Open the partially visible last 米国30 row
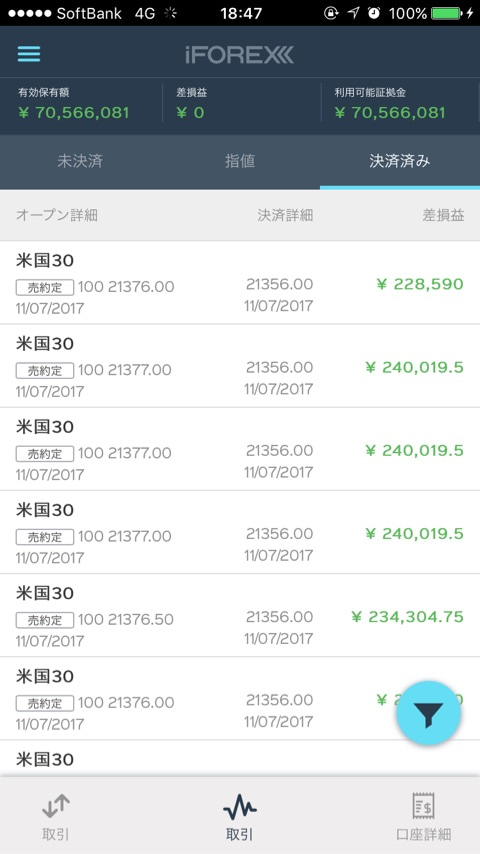 pos(240,759)
